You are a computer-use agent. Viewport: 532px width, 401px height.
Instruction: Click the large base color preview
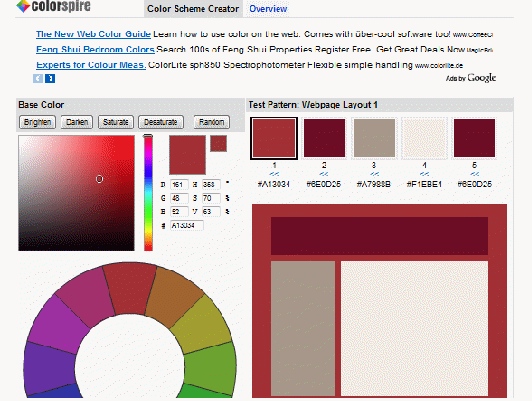click(187, 155)
